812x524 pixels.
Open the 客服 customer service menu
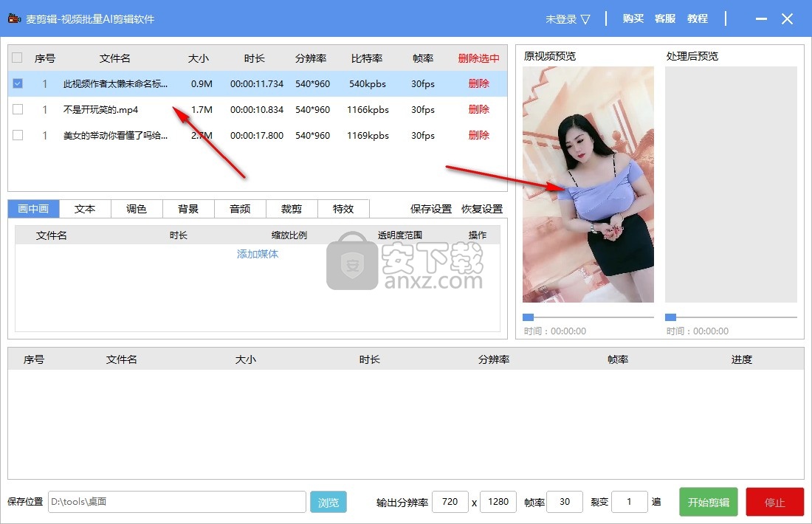665,18
